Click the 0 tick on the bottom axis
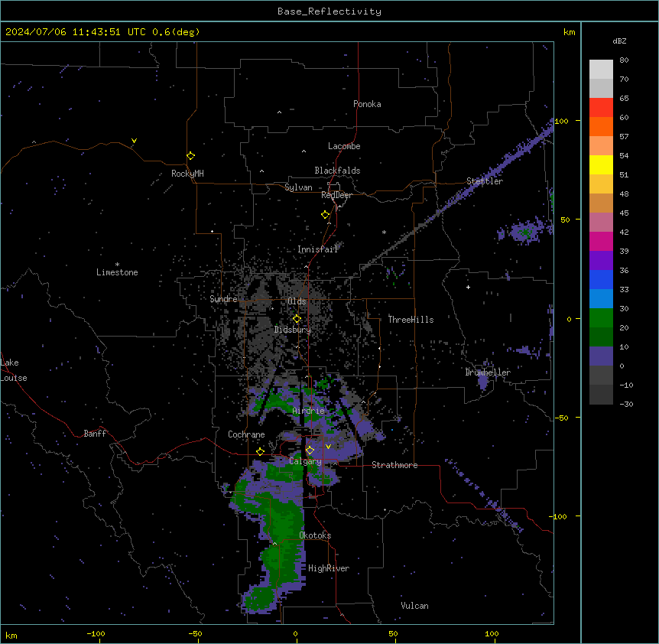Image resolution: width=659 pixels, height=644 pixels. [295, 633]
